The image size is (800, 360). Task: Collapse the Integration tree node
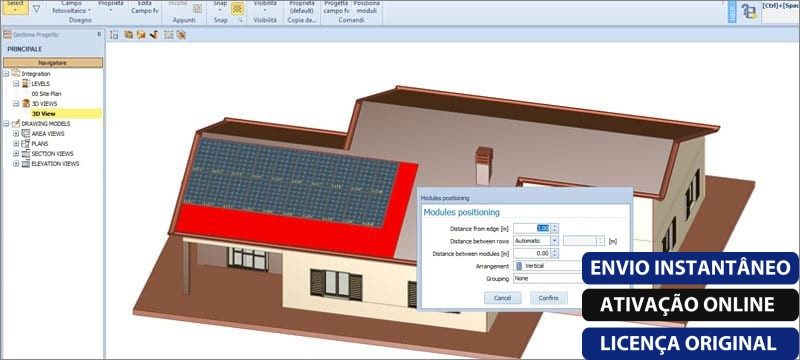(x=6, y=74)
